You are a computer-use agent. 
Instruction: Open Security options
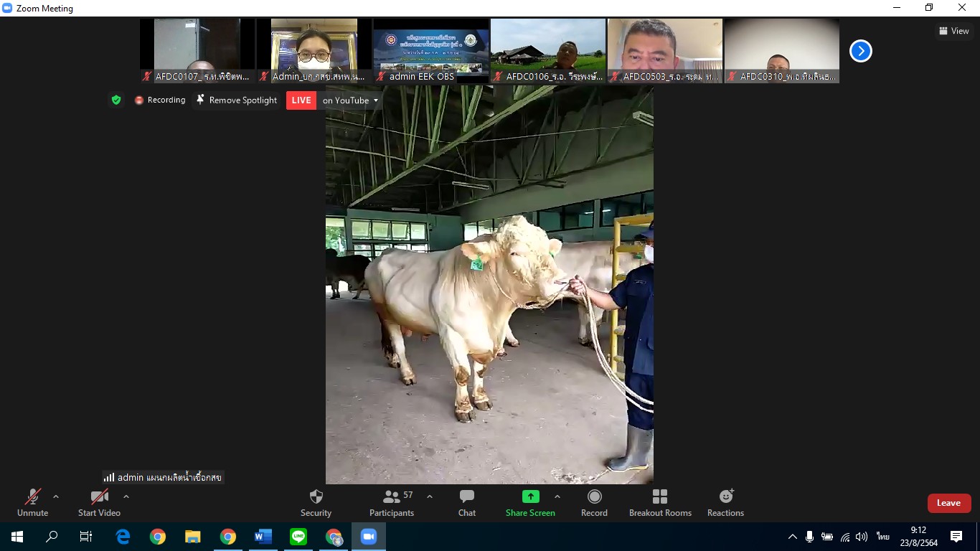tap(316, 502)
